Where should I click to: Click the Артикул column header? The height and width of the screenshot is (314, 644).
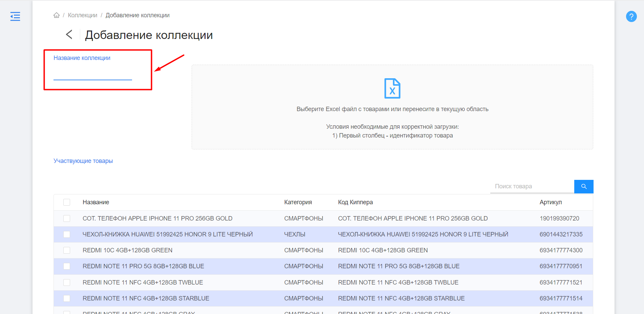pos(551,202)
